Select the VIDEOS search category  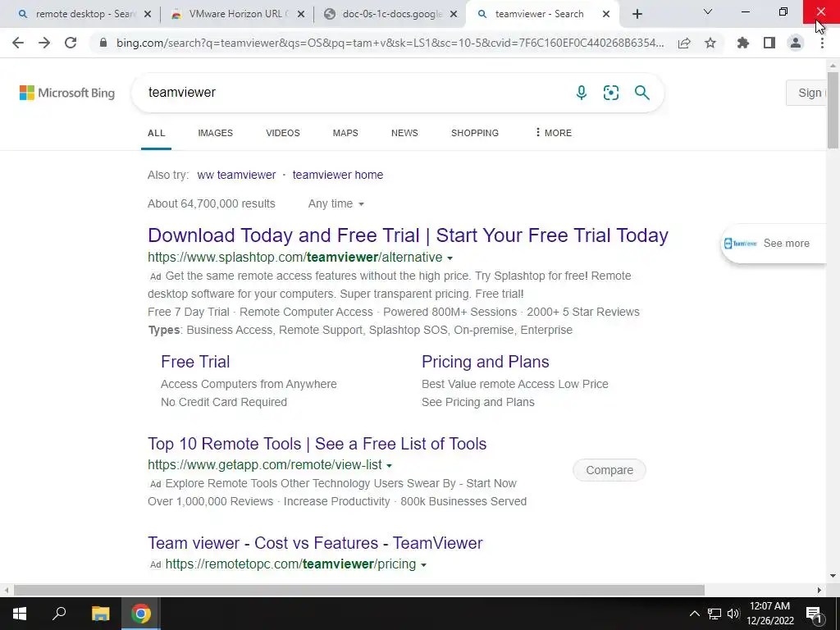(283, 133)
